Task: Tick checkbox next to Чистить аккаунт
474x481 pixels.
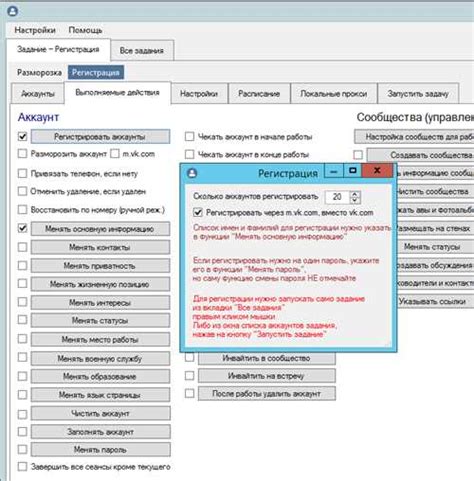Action: pyautogui.click(x=22, y=414)
